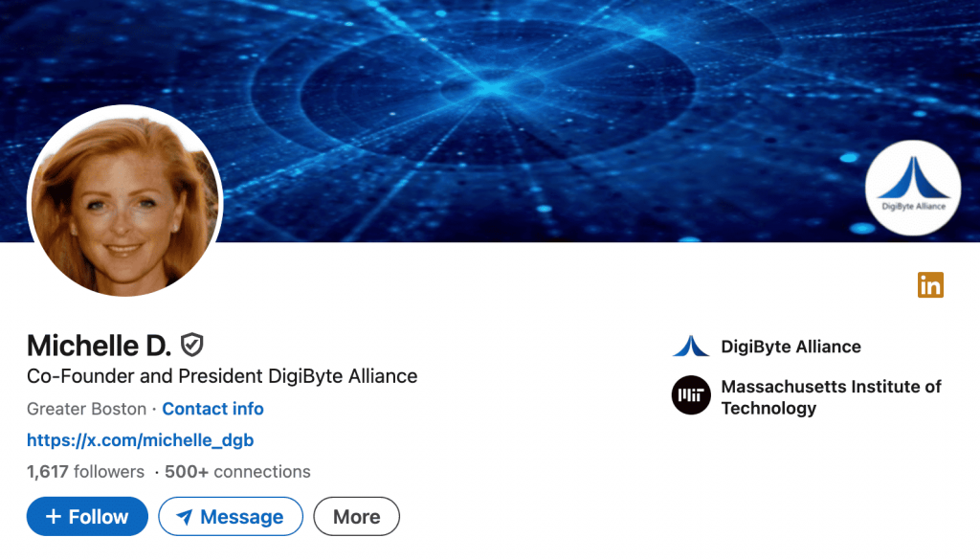
Task: Open the DigiByte Alliance company text link
Action: click(x=791, y=347)
